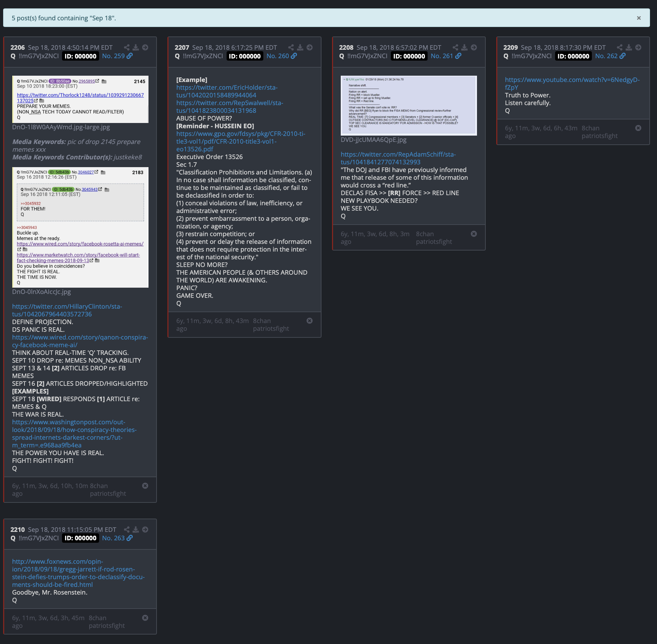Click share icon on post 2209
The image size is (657, 644).
coord(620,47)
